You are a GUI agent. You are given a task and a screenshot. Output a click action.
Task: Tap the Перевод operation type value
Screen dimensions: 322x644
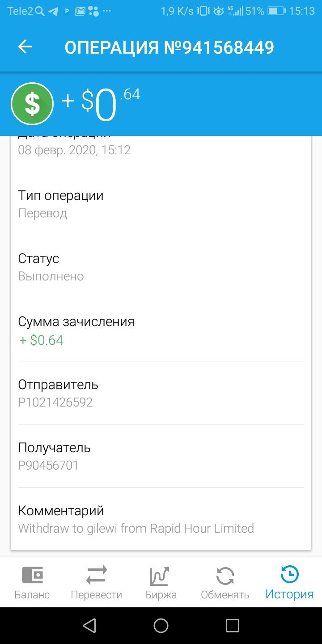(42, 213)
